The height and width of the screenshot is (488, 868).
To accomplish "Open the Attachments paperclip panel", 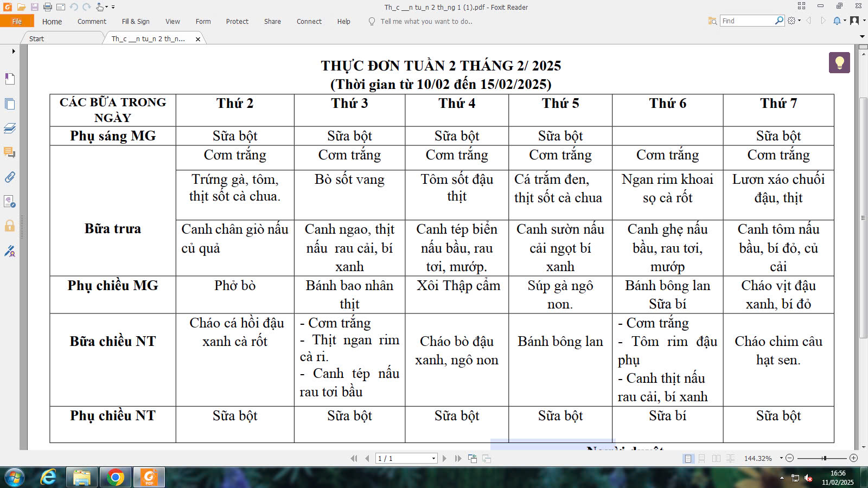I will pyautogui.click(x=10, y=177).
